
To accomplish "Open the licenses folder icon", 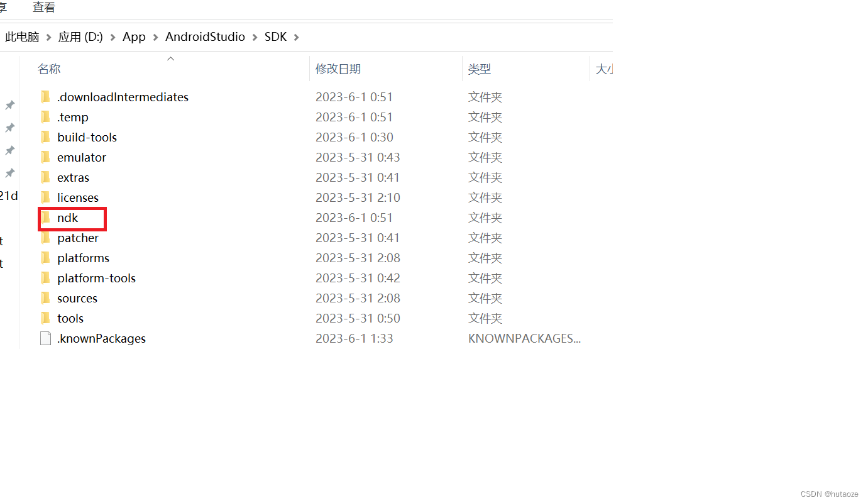I will 45,197.
